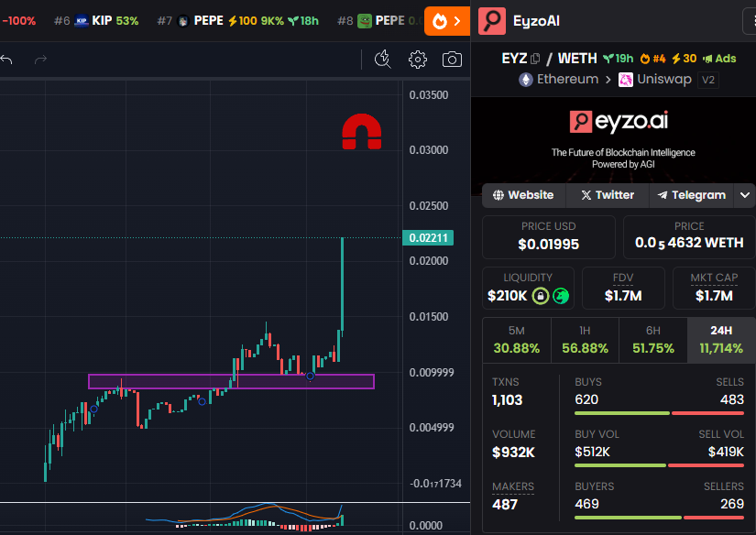Open the Telegram link
The height and width of the screenshot is (535, 756).
(x=691, y=195)
